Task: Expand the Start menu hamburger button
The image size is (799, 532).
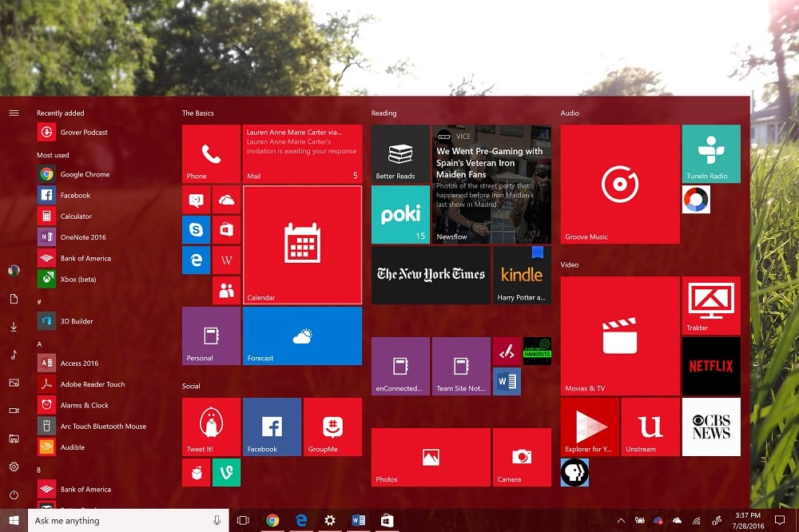Action: (x=14, y=113)
